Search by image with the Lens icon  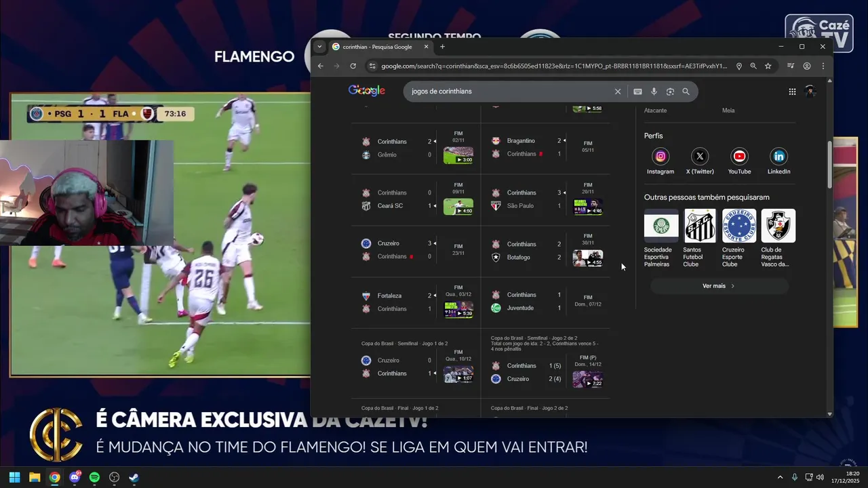[x=670, y=91]
